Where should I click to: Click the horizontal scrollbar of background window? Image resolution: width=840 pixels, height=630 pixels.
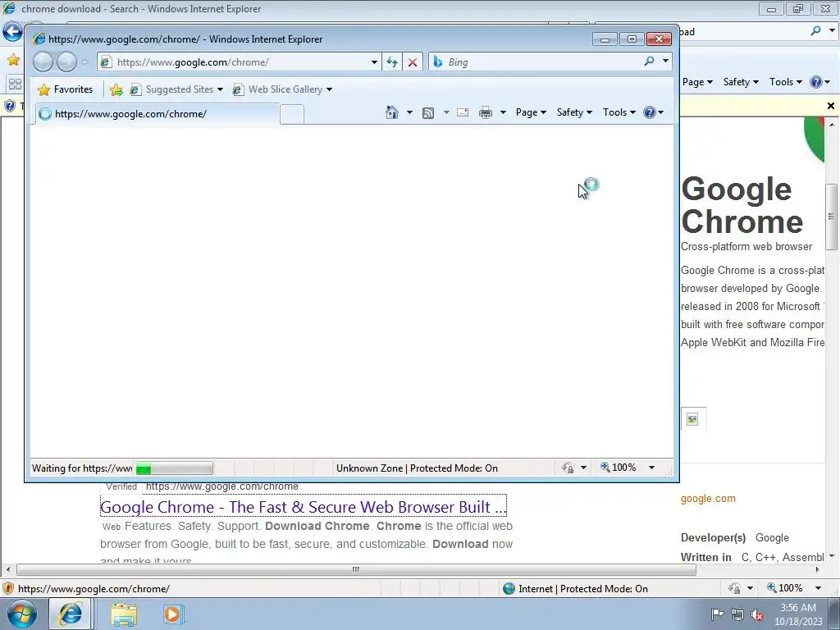(356, 569)
